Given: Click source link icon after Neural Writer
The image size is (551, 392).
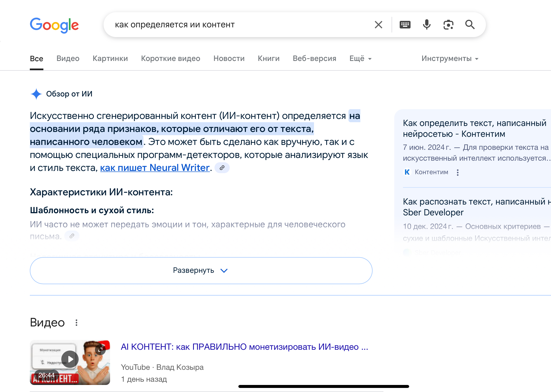Looking at the screenshot, I should click(x=222, y=168).
